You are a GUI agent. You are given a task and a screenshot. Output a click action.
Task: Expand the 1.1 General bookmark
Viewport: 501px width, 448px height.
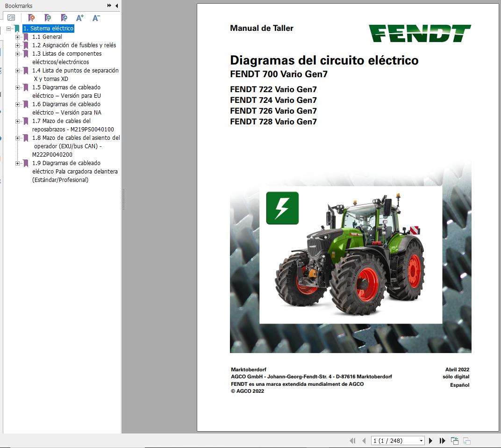pyautogui.click(x=18, y=37)
